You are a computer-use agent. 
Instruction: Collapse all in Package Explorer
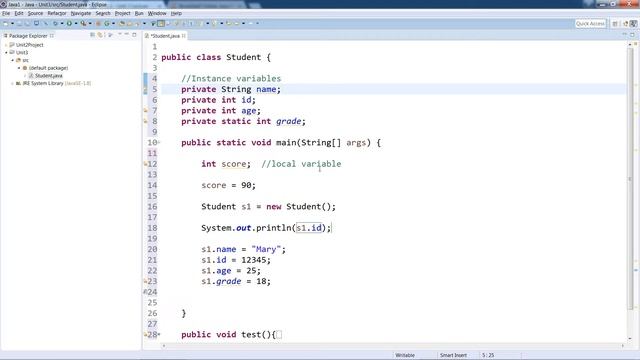93,36
